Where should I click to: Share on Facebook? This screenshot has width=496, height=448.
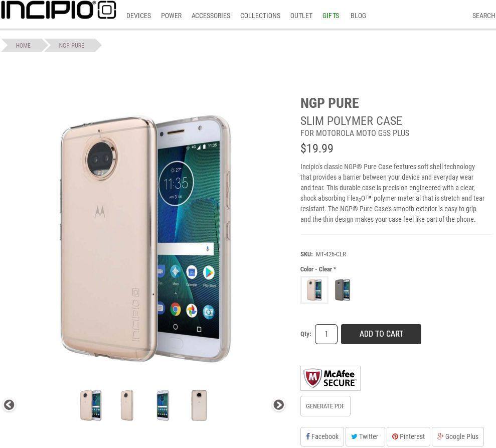(322, 436)
